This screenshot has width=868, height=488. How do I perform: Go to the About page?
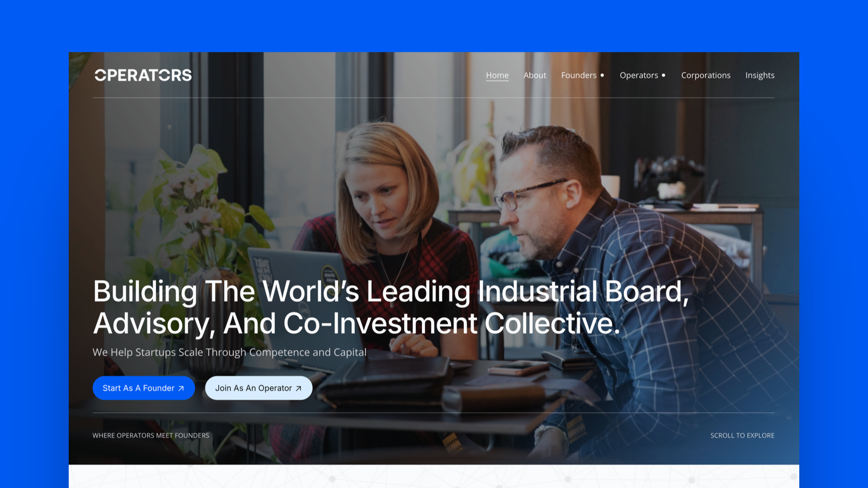click(x=535, y=75)
